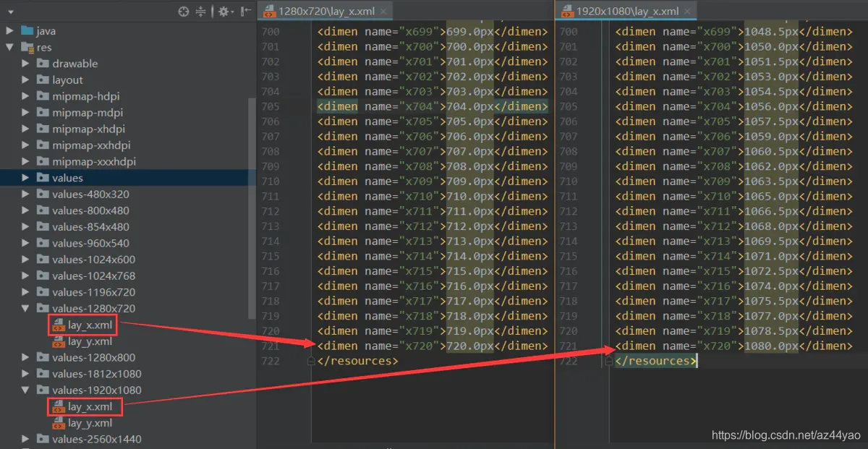
Task: Select the values-1280x800 folder label
Action: [94, 357]
